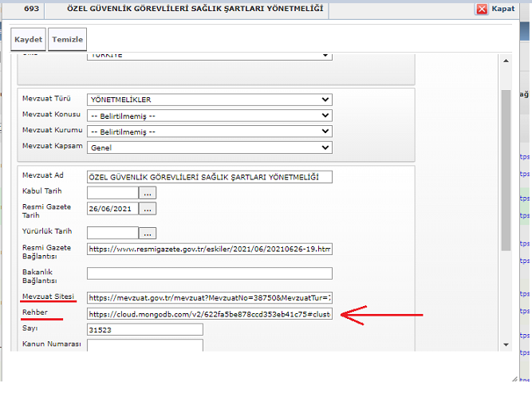Click the Kabul Tarih date field

[112, 193]
